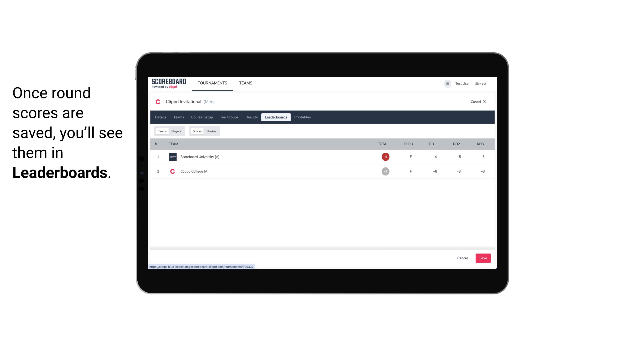
Task: Click the Details tab
Action: point(160,117)
